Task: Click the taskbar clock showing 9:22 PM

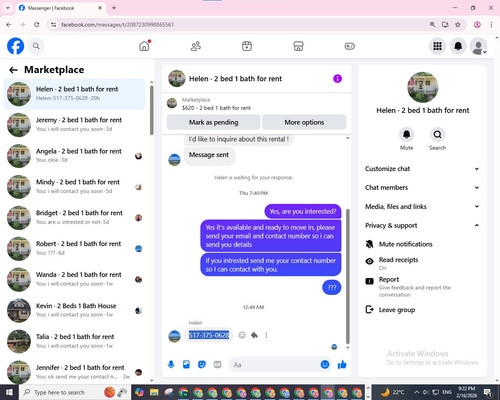Action: click(x=466, y=392)
